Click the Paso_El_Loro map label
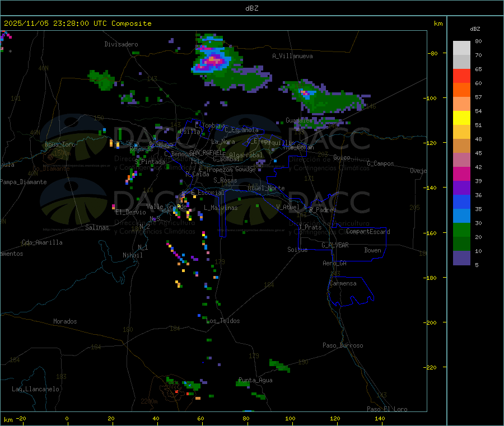The image size is (504, 426). click(388, 409)
